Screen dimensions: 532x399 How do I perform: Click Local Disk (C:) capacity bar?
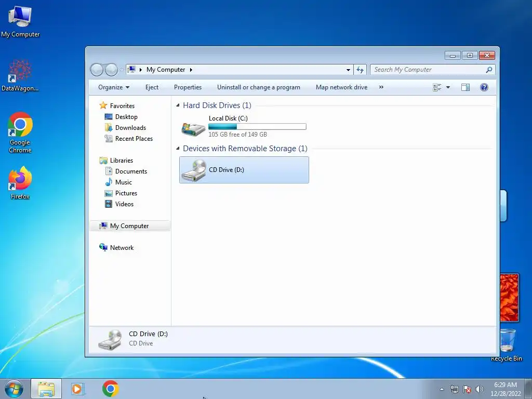click(x=257, y=127)
